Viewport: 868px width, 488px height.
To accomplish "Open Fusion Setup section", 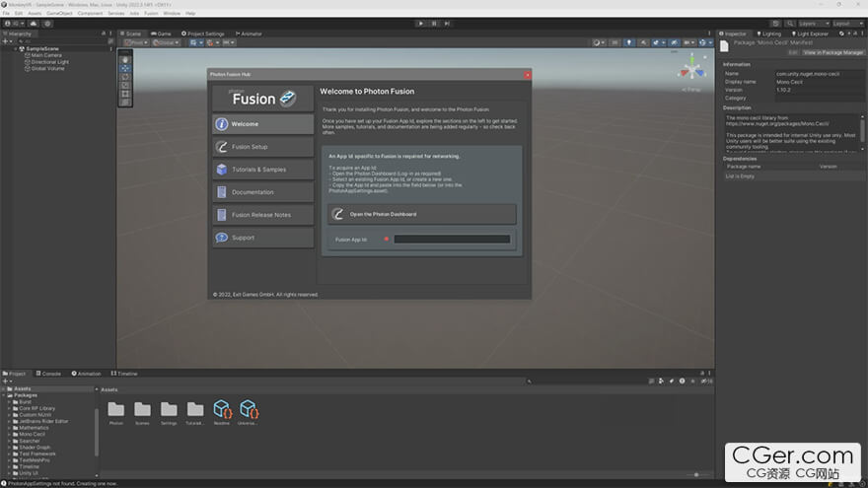I will tap(262, 147).
